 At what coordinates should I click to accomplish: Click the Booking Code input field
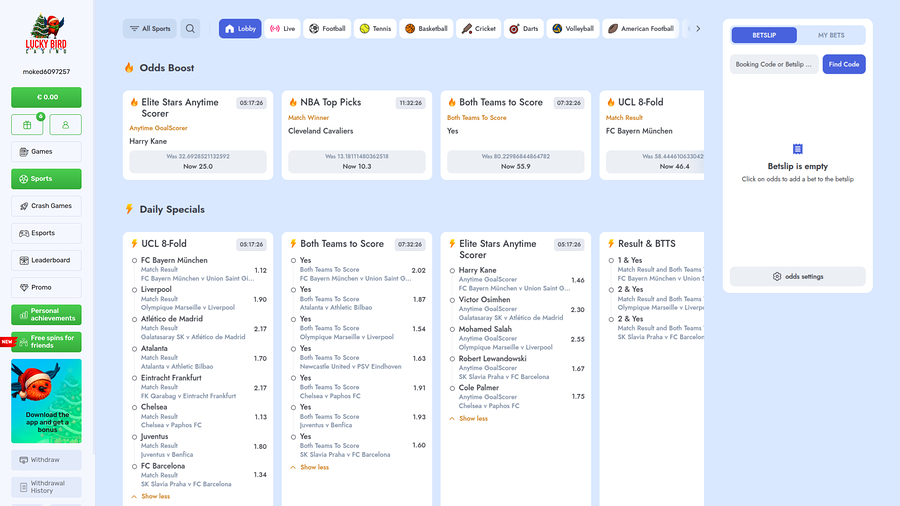coord(774,64)
